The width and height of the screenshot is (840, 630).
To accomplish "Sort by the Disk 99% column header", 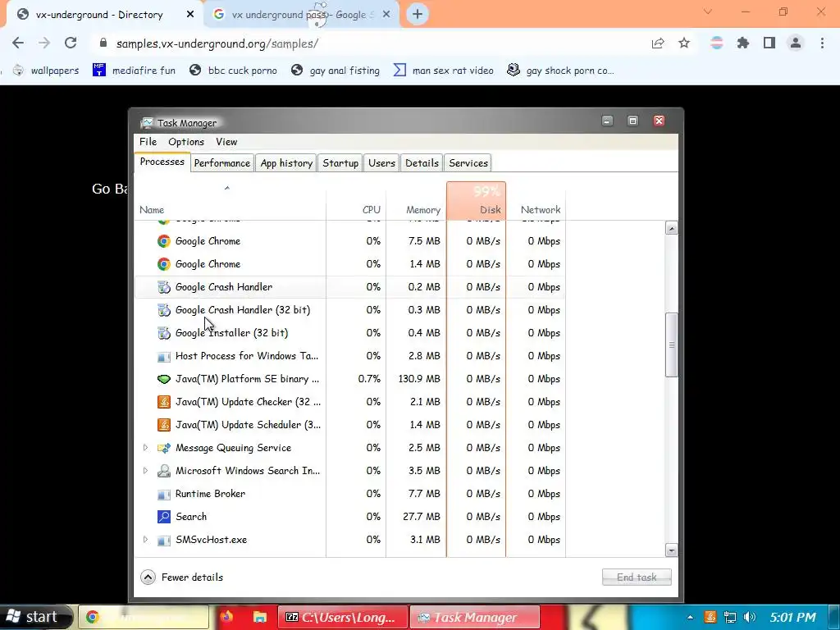I will click(x=477, y=201).
